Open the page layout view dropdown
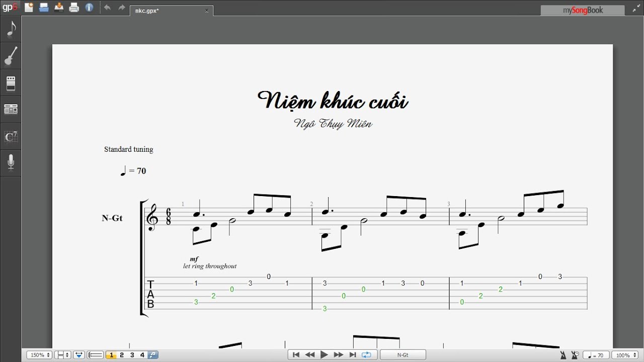The image size is (644, 362). 63,355
